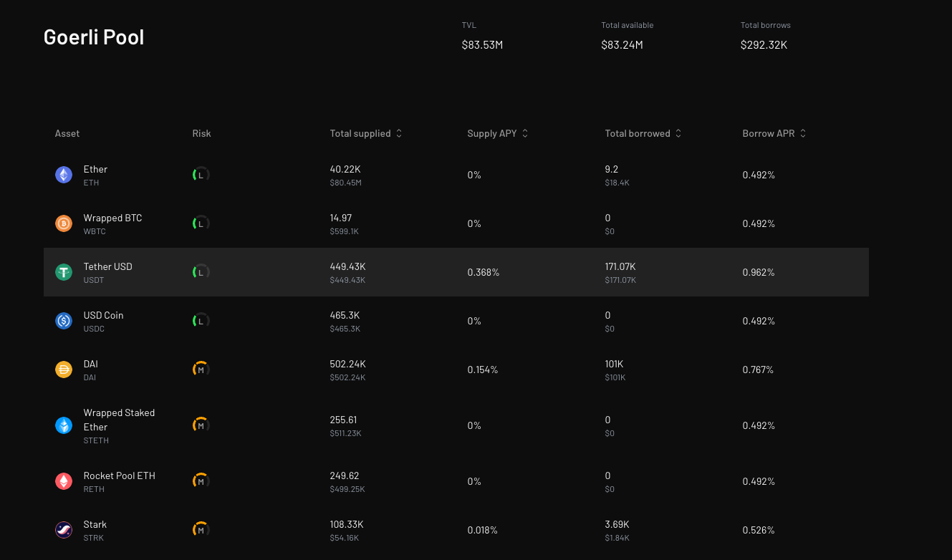This screenshot has height=560, width=952.
Task: Click the Wrapped Staked Ether icon
Action: 64,425
